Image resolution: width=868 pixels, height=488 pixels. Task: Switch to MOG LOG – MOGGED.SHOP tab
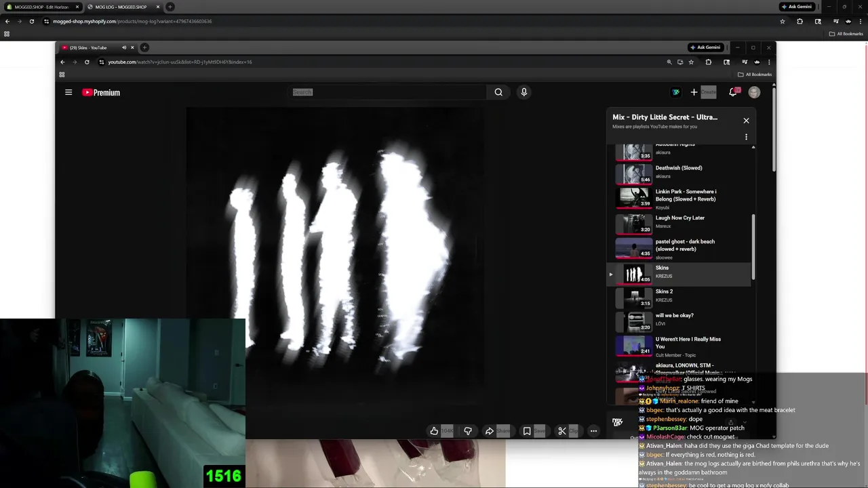pos(122,7)
